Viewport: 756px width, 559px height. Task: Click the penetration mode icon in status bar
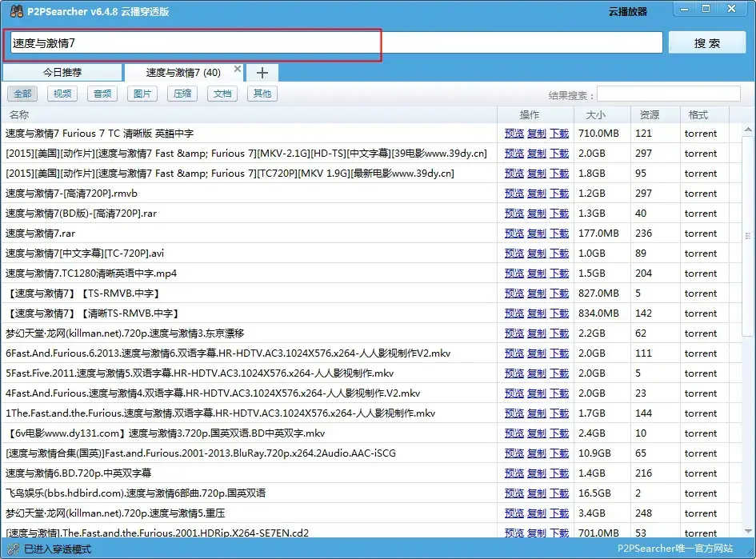pyautogui.click(x=13, y=549)
